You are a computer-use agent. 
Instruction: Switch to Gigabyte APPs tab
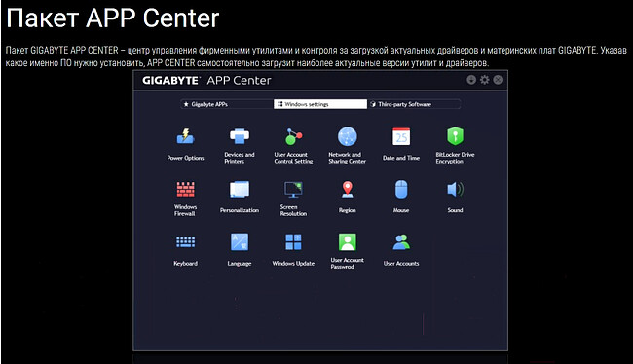[x=227, y=104]
